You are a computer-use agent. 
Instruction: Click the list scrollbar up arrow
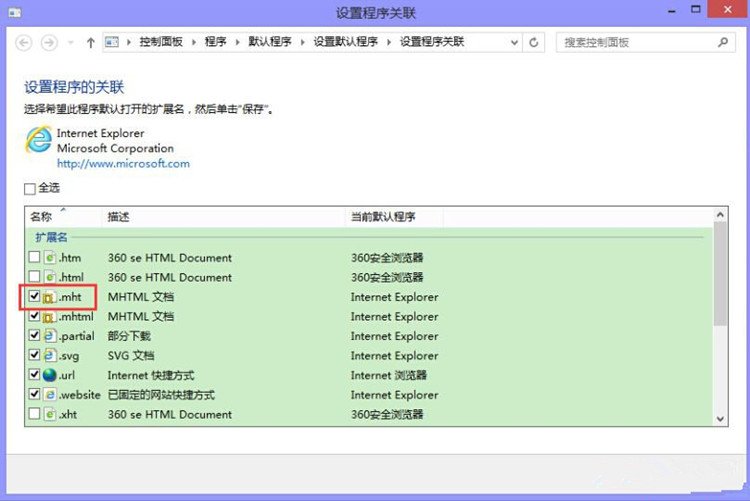click(x=720, y=215)
